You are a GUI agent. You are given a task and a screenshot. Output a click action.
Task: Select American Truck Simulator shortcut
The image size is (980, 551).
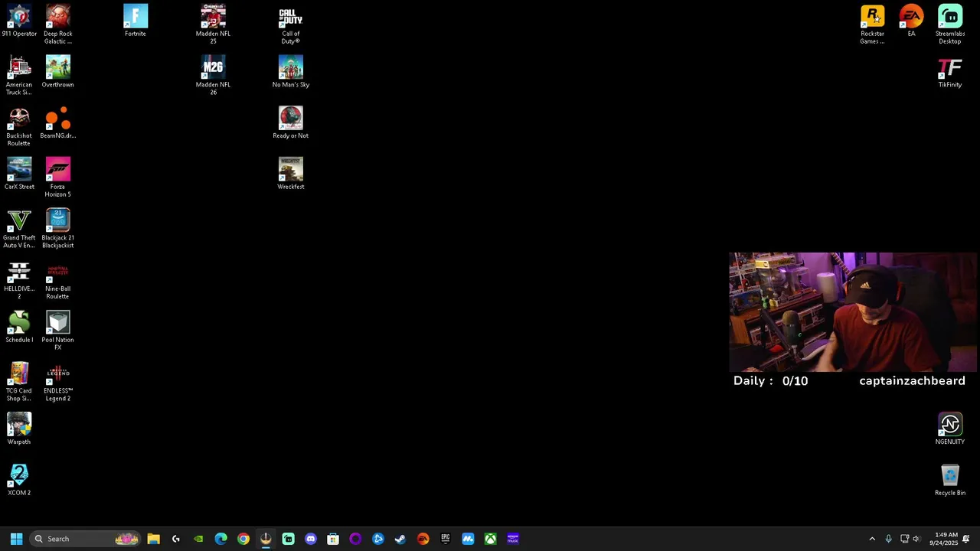tap(19, 75)
